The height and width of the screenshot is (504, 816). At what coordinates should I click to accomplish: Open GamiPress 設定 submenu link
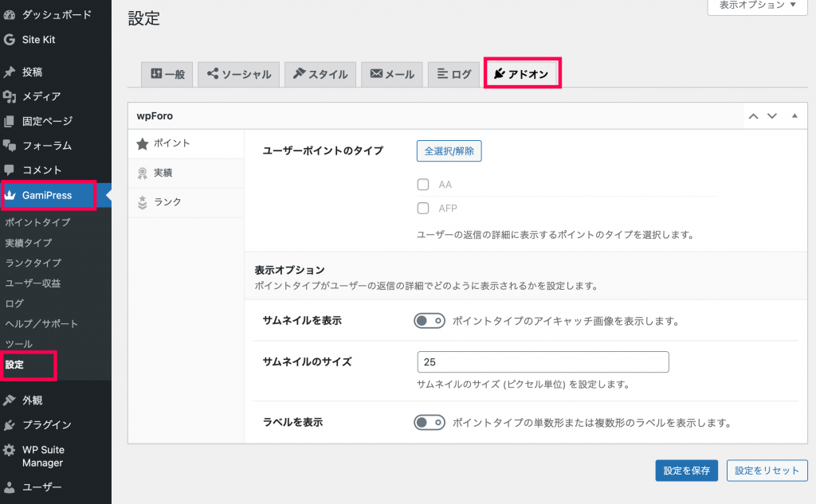pyautogui.click(x=14, y=365)
